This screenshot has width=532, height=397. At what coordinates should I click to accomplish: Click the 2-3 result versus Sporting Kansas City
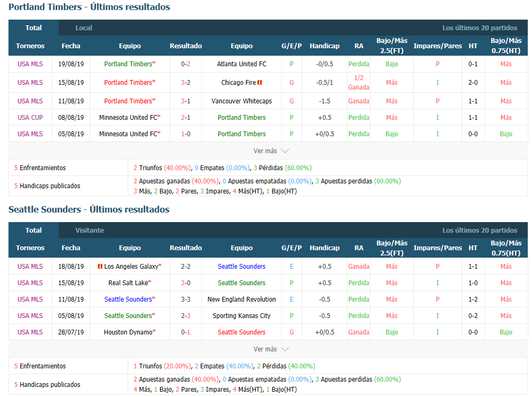pos(185,316)
